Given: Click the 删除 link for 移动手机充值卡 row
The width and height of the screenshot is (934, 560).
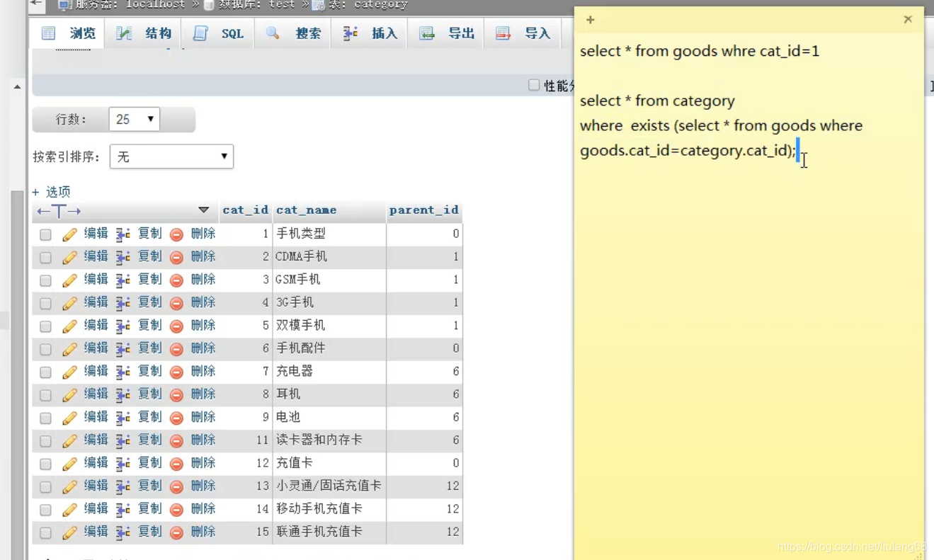Looking at the screenshot, I should 203,508.
